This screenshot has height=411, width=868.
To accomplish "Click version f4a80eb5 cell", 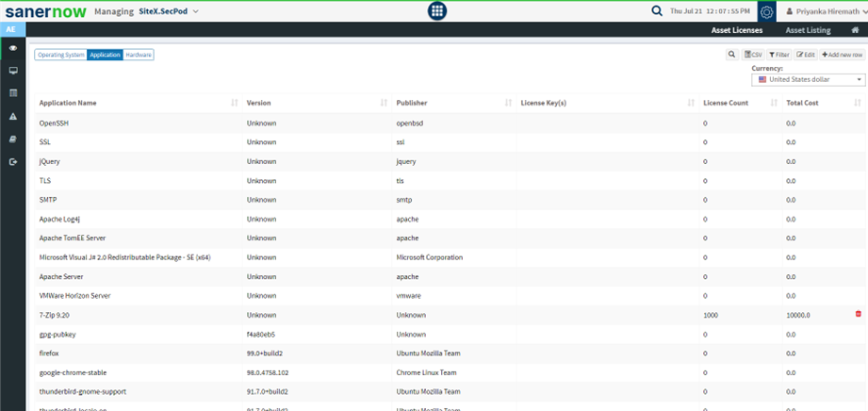I will point(261,335).
